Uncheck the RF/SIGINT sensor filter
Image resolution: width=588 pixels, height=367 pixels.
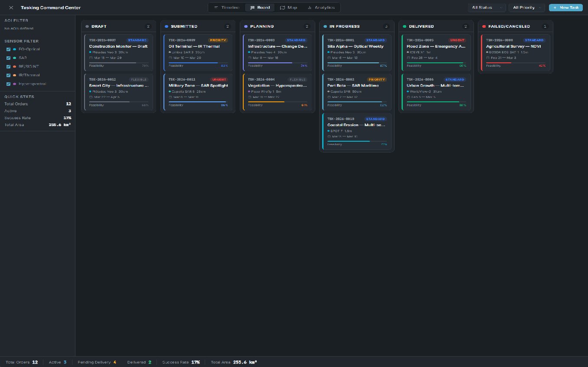point(9,66)
